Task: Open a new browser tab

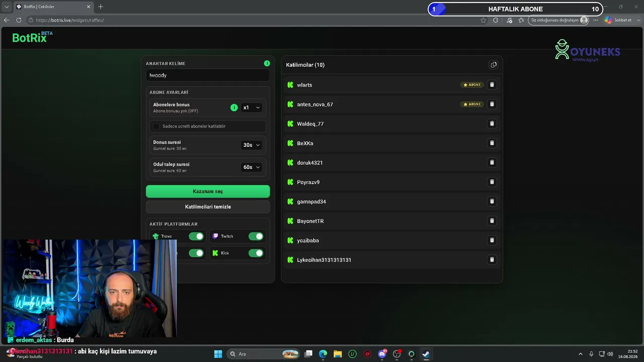Action: click(x=101, y=7)
